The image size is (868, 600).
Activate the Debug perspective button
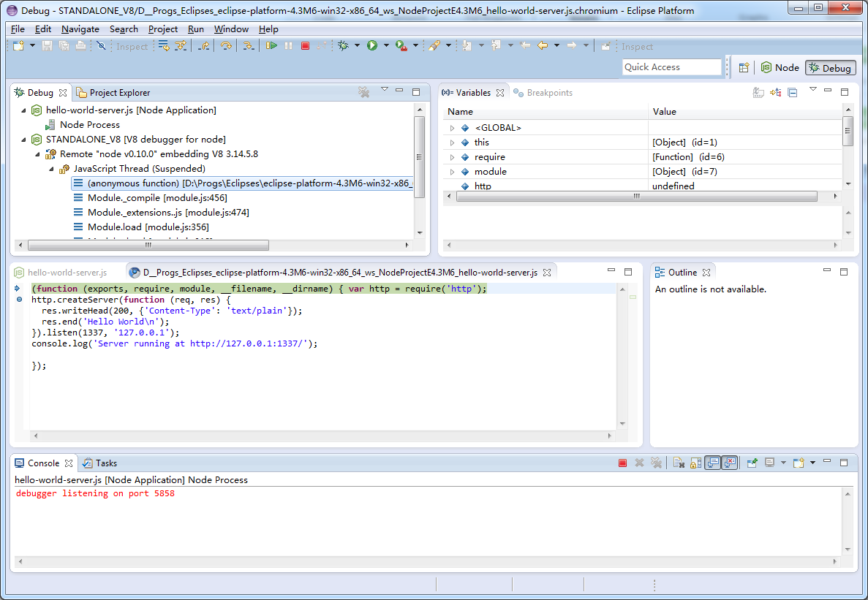(830, 67)
